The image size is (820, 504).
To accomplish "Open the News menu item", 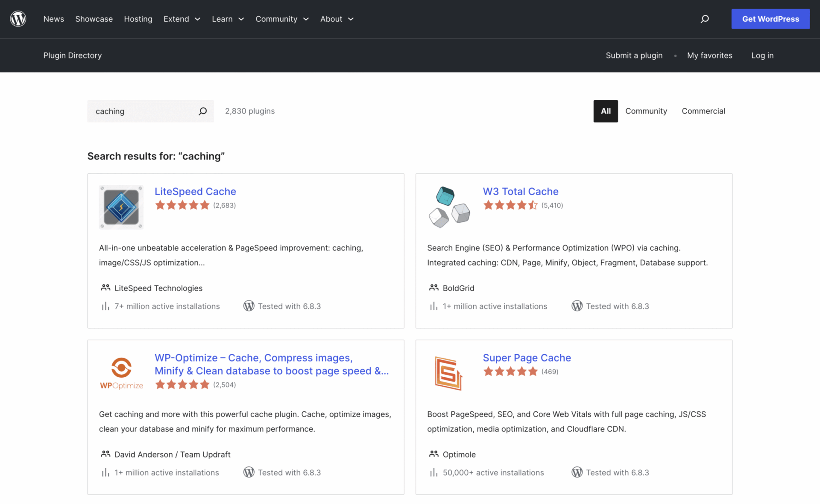I will pos(53,19).
